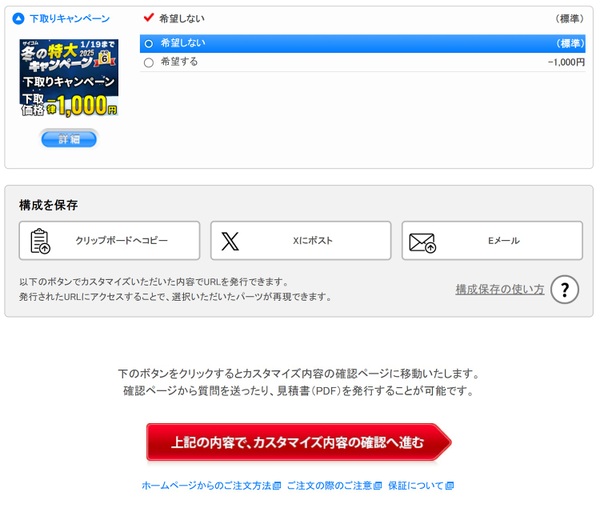Click the external link icon after ご注文の際のご注意

378,486
